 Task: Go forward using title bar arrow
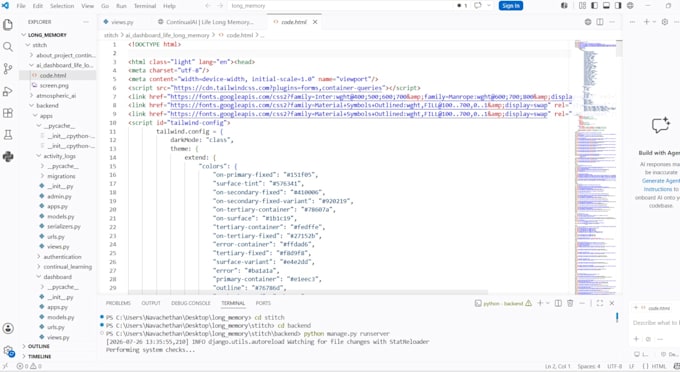pyautogui.click(x=220, y=6)
